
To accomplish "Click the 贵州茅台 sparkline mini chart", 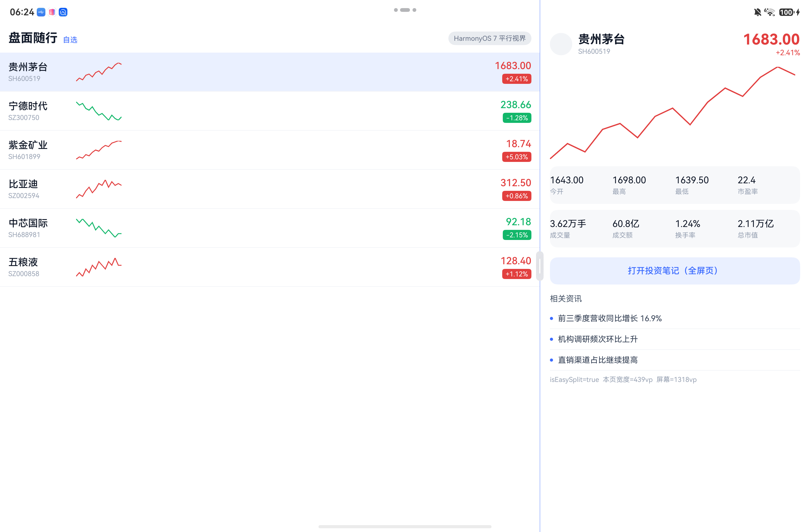I will [x=99, y=72].
